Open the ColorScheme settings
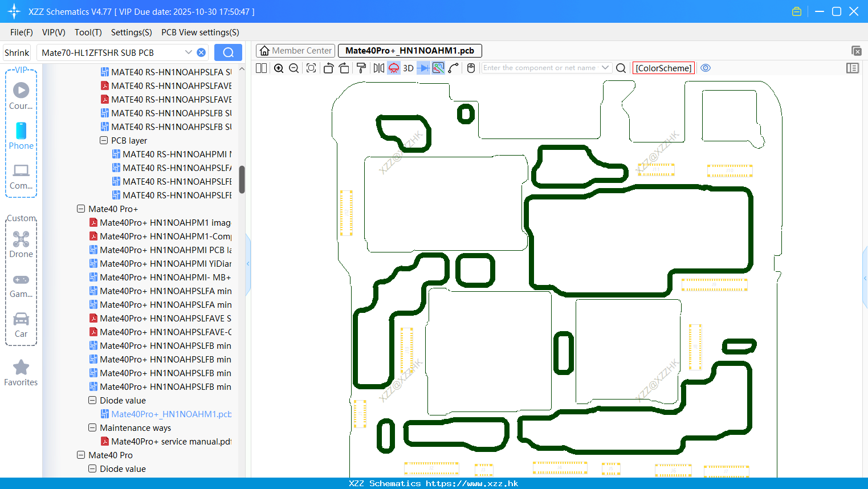868x489 pixels. point(663,68)
